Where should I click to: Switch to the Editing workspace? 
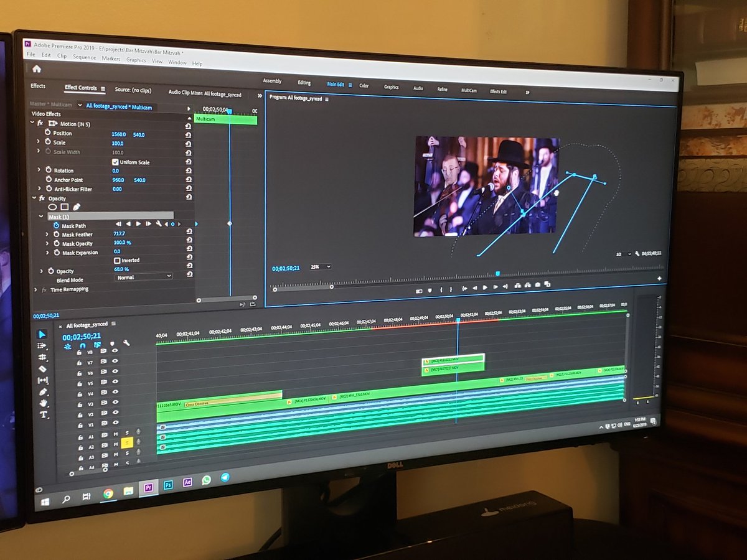(x=304, y=83)
